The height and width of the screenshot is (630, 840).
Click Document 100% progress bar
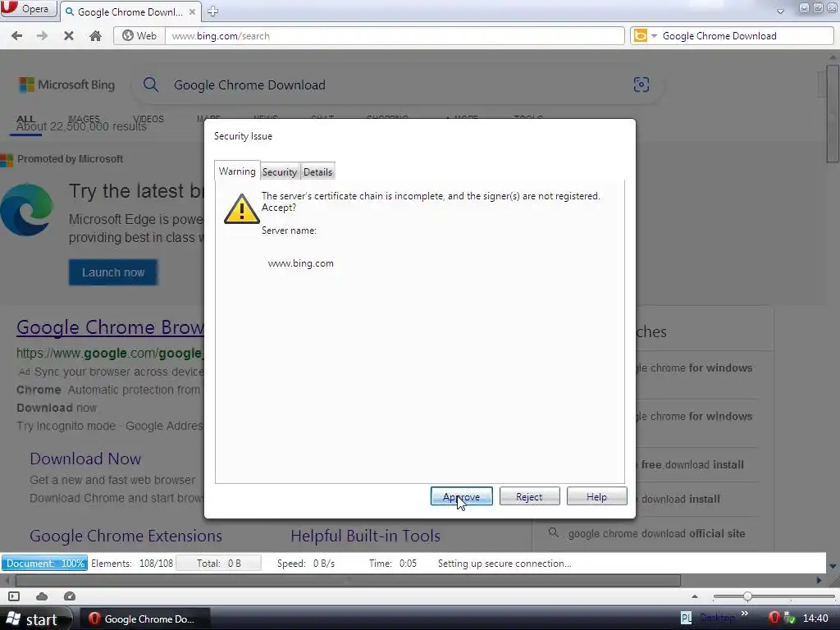pos(45,563)
